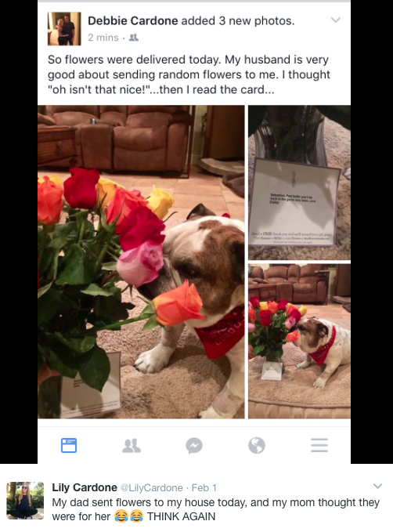Open the Friends tab icon
Screen dimensions: 393x532
coord(132,446)
